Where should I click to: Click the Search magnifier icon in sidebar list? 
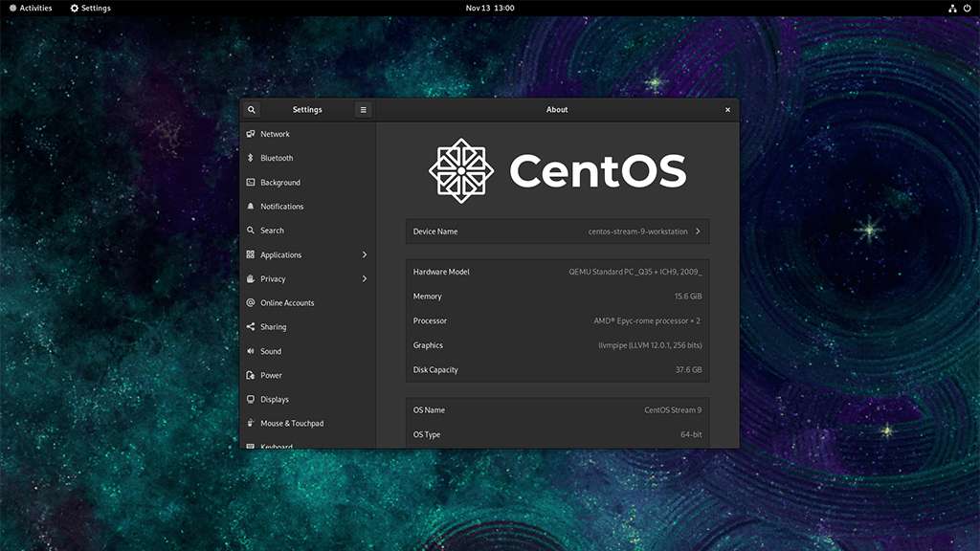(x=251, y=231)
